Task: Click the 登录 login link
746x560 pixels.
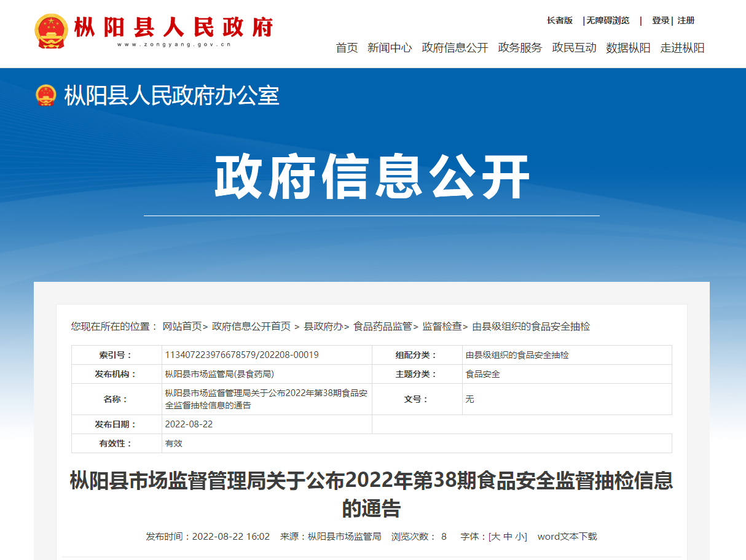Action: pyautogui.click(x=661, y=20)
